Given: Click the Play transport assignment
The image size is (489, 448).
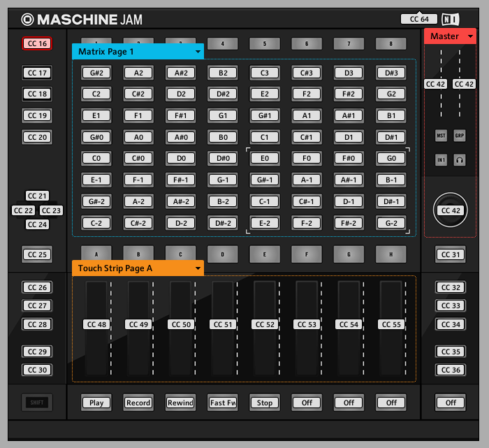Looking at the screenshot, I should (96, 403).
